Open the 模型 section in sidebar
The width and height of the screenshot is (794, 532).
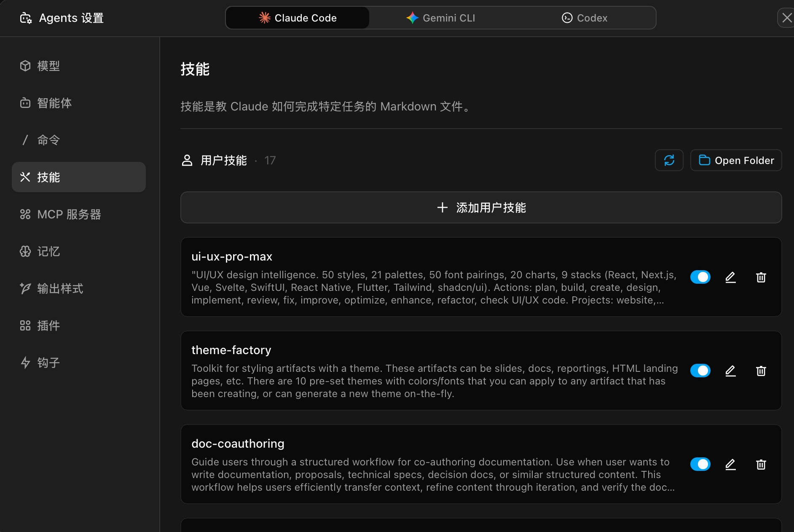48,66
